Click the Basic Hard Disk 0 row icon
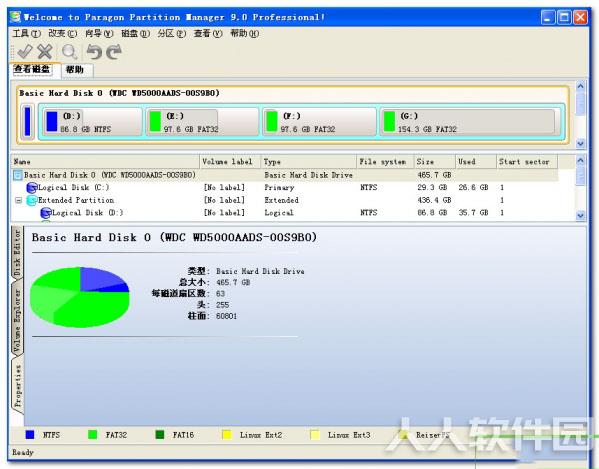 point(18,175)
